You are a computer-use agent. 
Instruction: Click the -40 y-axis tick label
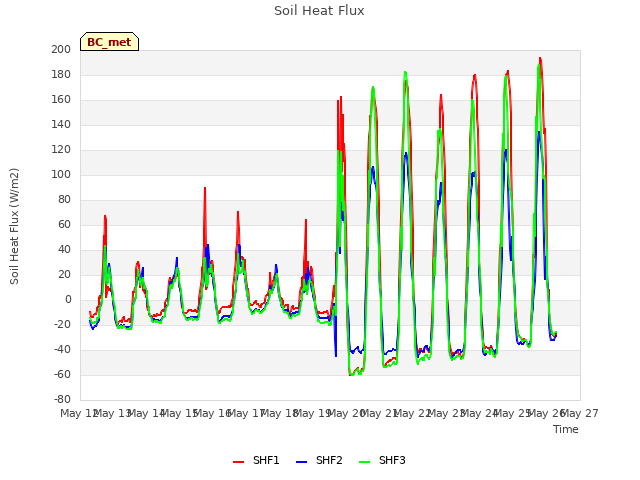(62, 350)
